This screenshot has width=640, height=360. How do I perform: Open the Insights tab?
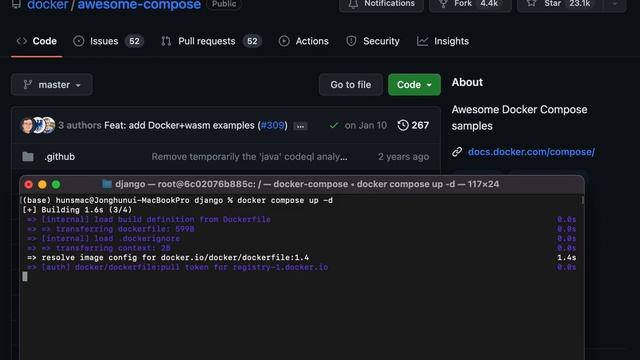coord(443,41)
